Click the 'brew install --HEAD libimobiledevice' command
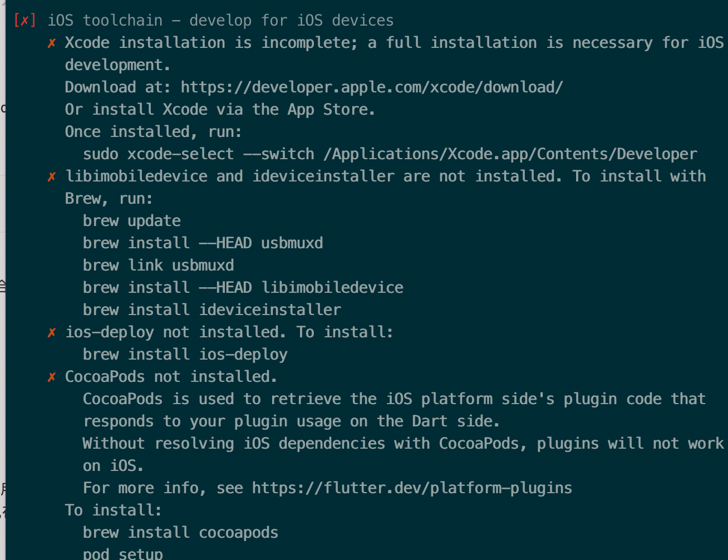The image size is (728, 560). tap(243, 288)
